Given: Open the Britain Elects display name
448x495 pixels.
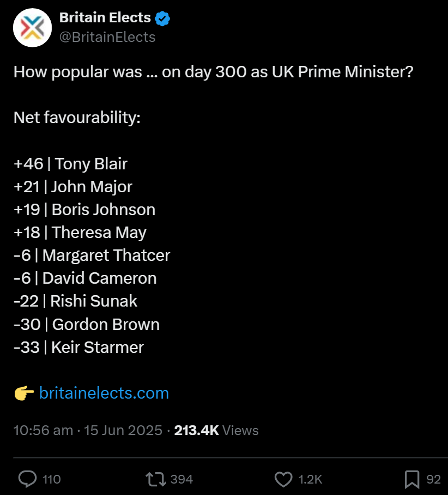Looking at the screenshot, I should click(x=105, y=17).
